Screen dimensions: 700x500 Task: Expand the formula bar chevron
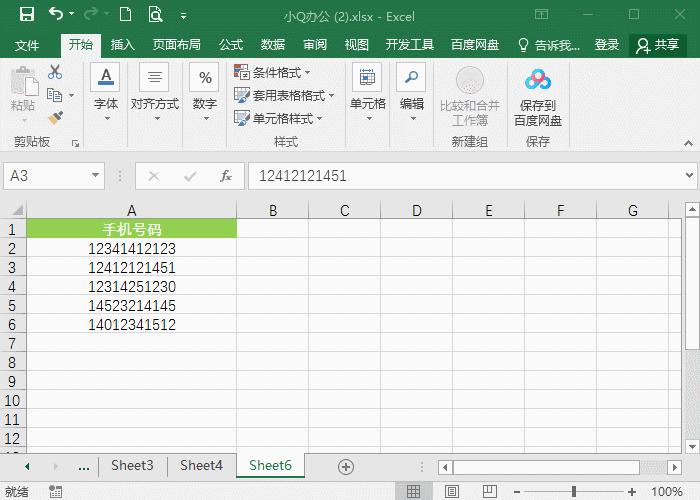click(689, 175)
